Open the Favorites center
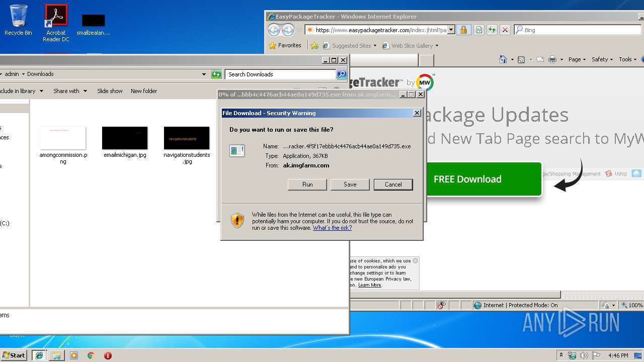644x362 pixels. coord(285,45)
